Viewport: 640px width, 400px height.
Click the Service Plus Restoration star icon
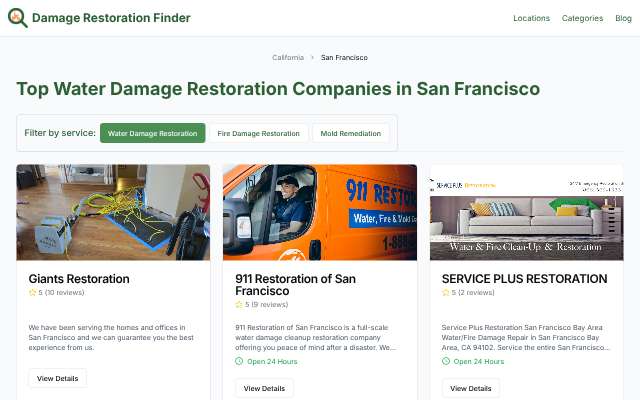[x=446, y=292]
